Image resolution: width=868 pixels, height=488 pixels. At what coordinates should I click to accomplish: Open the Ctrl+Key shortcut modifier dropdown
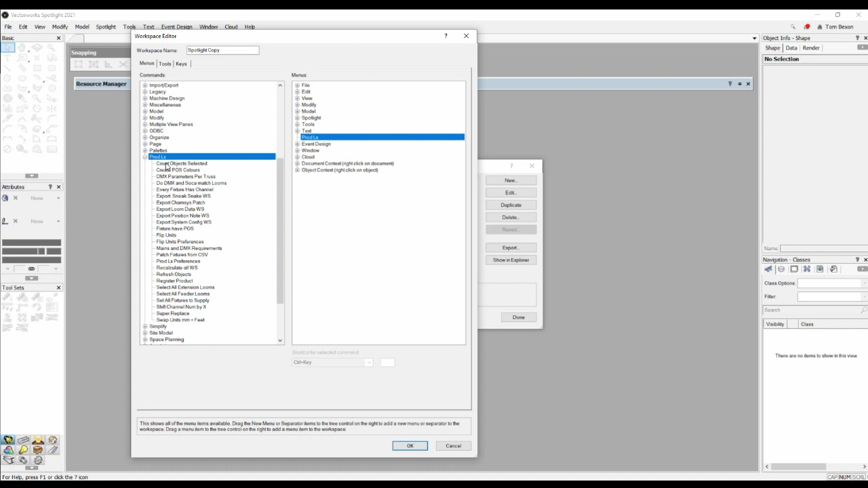332,363
